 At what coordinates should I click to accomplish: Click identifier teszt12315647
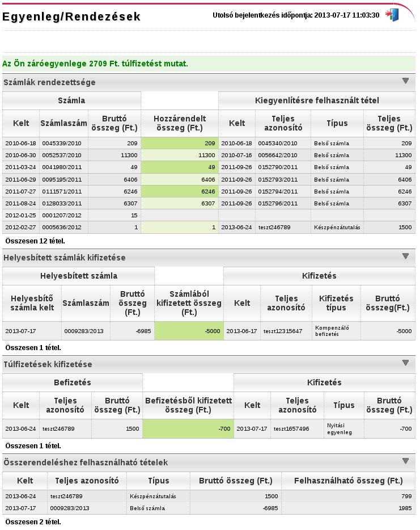[283, 331]
